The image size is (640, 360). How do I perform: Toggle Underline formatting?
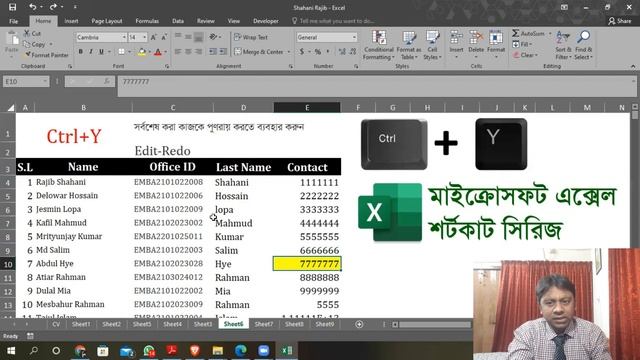click(101, 52)
